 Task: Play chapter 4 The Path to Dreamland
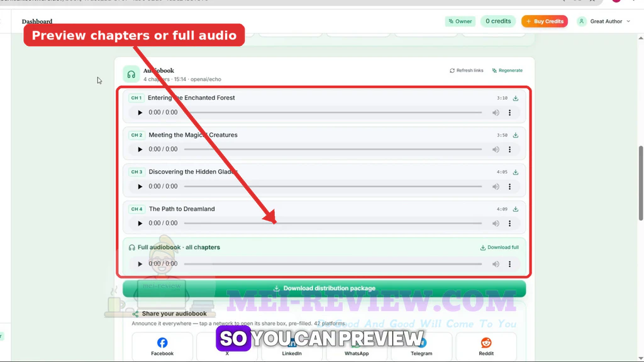pyautogui.click(x=140, y=223)
